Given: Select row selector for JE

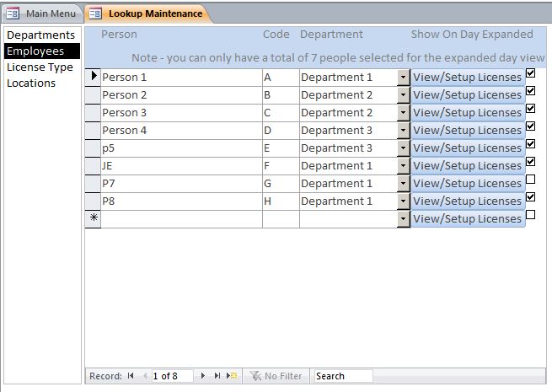Looking at the screenshot, I should pyautogui.click(x=93, y=165).
